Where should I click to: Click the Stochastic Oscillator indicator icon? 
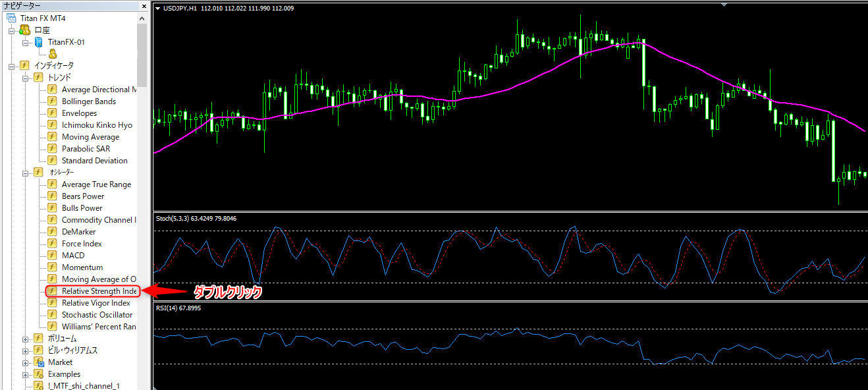(52, 315)
